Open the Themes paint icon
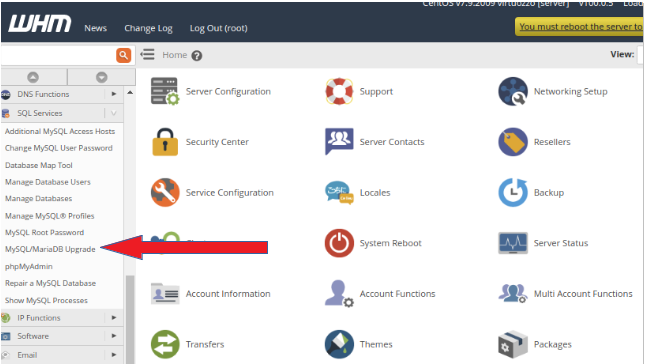645x364 pixels. [339, 344]
